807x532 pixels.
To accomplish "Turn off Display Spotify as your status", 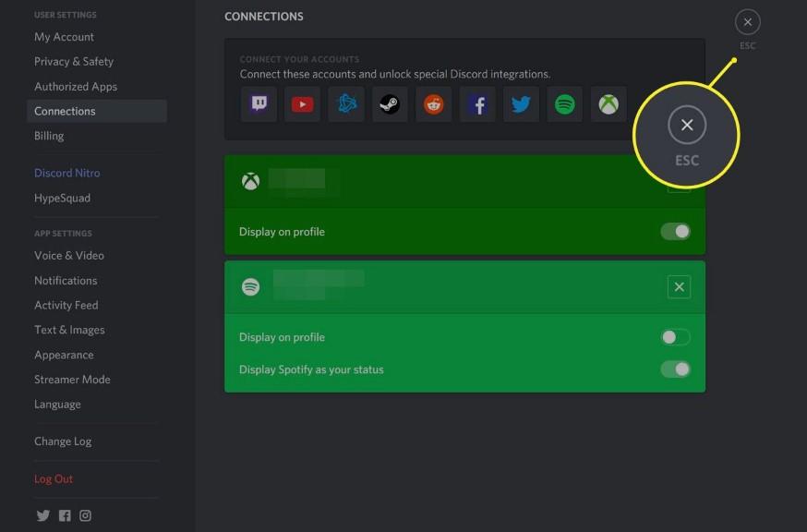I will pos(675,369).
